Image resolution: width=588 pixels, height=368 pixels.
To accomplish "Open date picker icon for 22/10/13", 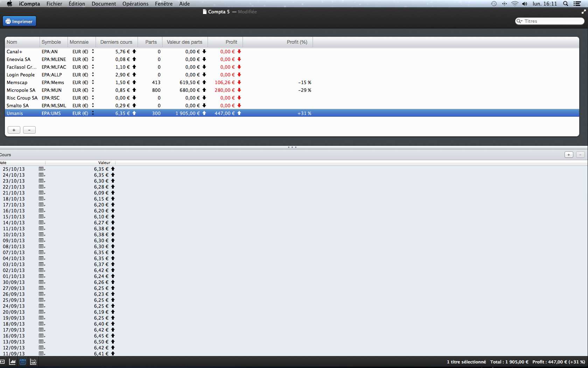I will (42, 187).
